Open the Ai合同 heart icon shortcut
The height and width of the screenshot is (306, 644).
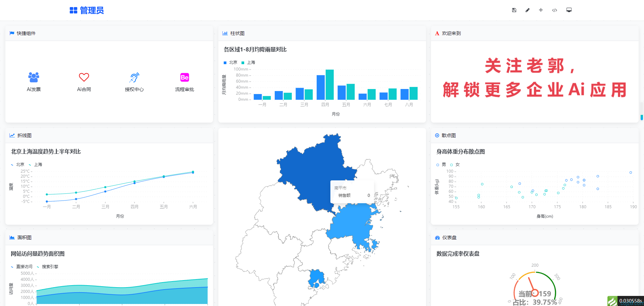point(84,78)
